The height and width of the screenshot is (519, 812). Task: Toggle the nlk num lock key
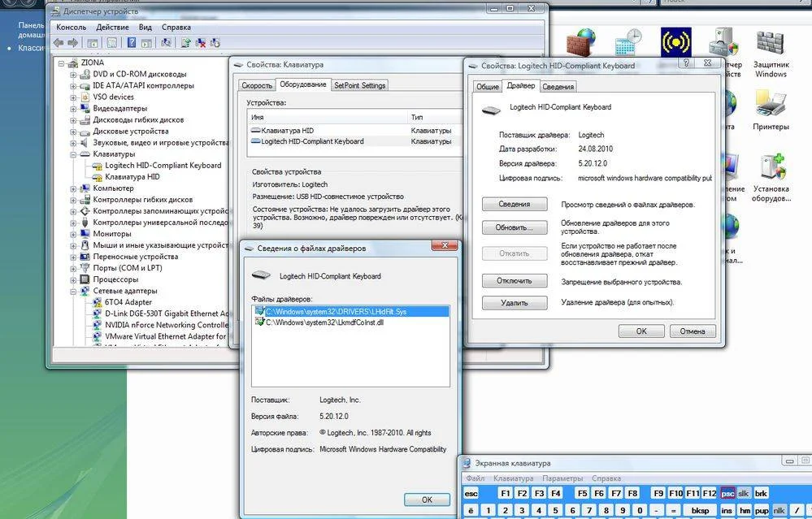pos(779,510)
